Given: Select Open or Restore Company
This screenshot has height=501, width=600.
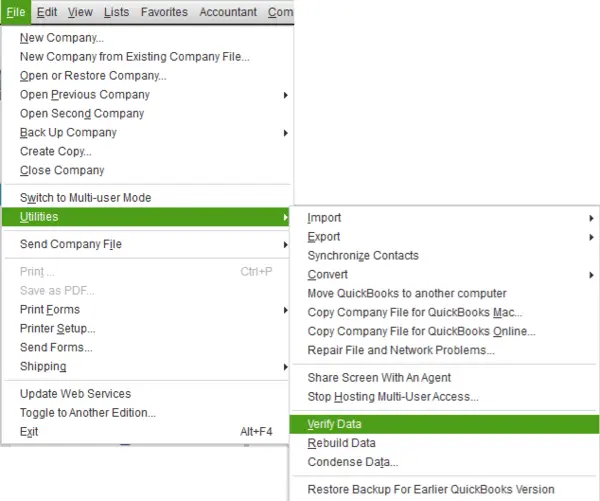Looking at the screenshot, I should [93, 76].
